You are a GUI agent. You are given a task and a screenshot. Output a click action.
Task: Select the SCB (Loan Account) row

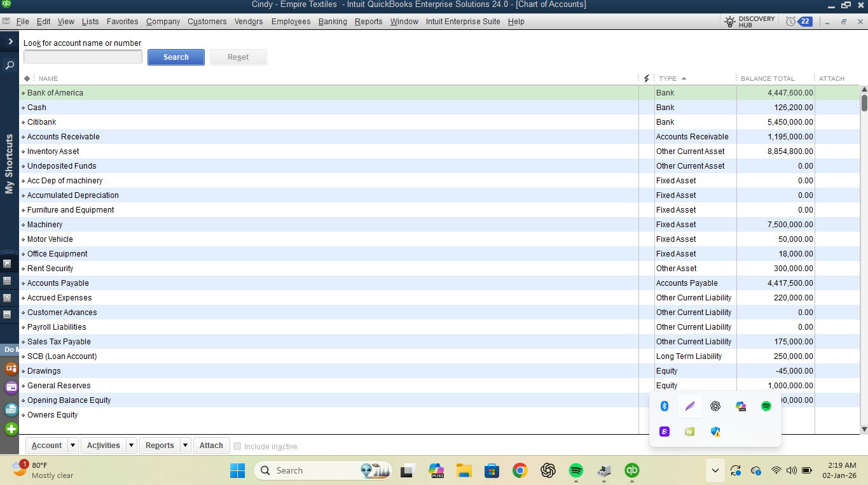point(440,356)
